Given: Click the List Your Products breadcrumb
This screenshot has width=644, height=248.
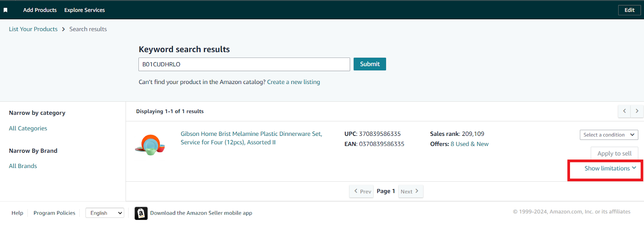Looking at the screenshot, I should (33, 29).
